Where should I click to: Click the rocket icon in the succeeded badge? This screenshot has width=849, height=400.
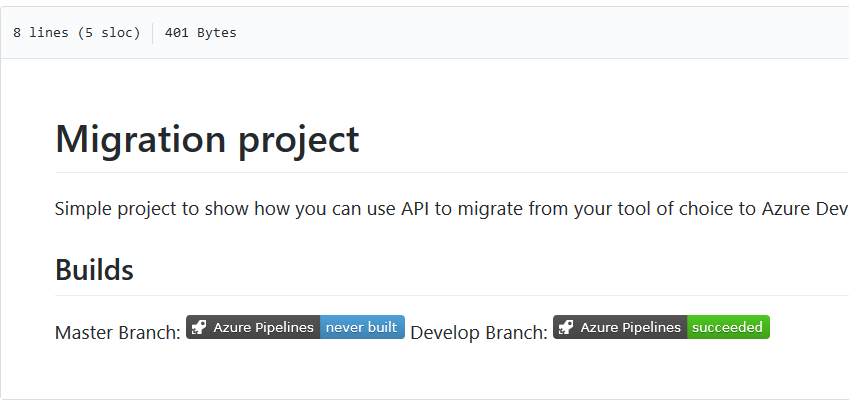[x=566, y=327]
